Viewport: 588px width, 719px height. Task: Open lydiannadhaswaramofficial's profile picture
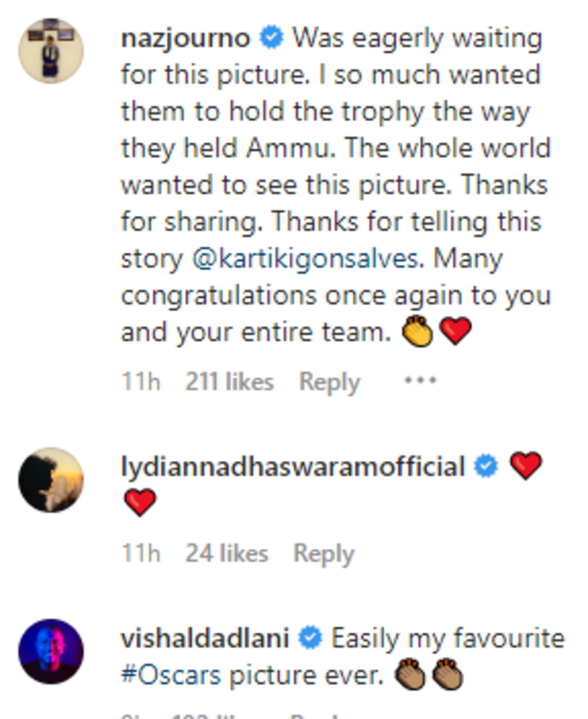click(51, 480)
